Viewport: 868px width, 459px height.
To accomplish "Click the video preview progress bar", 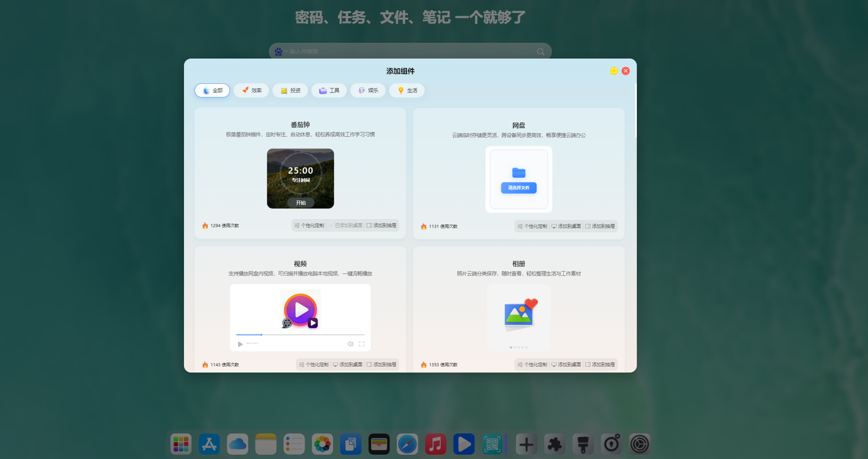I will pos(300,335).
